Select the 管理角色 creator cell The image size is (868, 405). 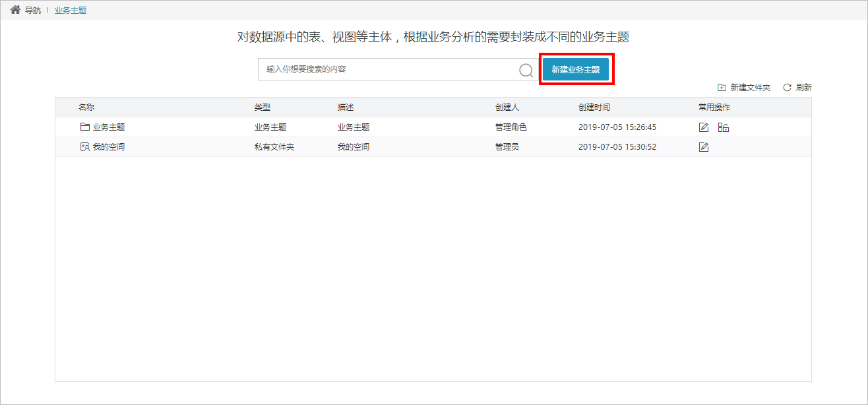(511, 127)
